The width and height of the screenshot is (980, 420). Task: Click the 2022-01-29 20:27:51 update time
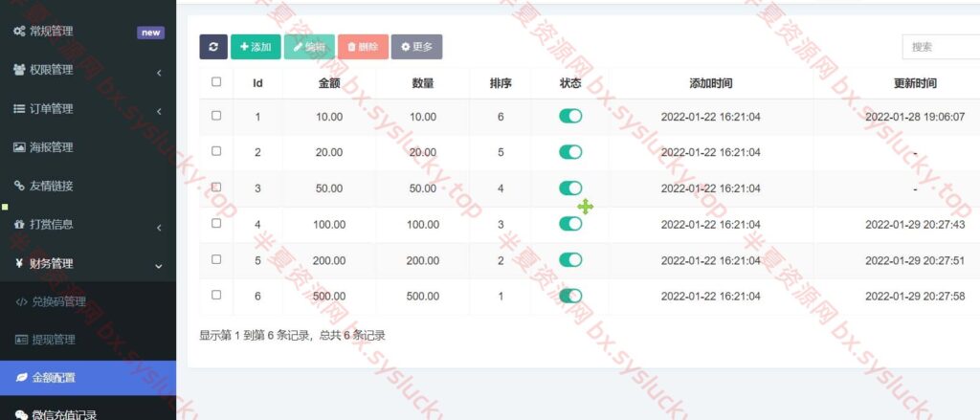click(x=915, y=260)
